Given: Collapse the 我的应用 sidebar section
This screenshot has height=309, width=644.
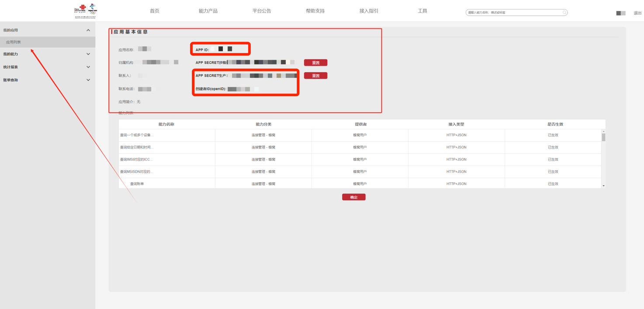Looking at the screenshot, I should [x=88, y=30].
